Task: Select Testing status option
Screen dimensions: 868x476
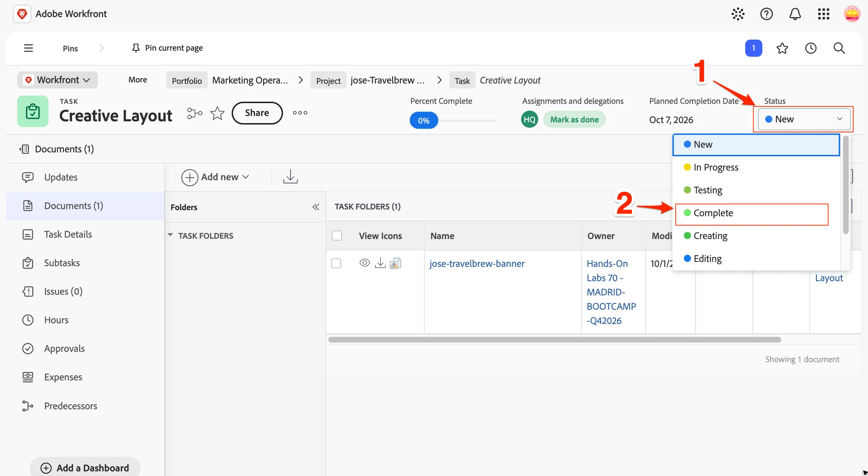Action: tap(756, 190)
